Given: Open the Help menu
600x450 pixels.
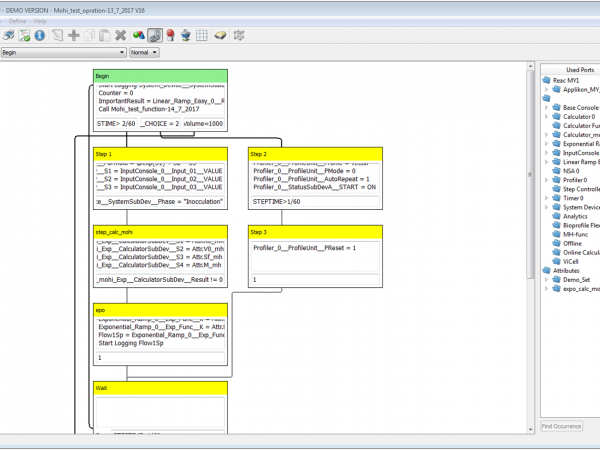Looking at the screenshot, I should 40,21.
